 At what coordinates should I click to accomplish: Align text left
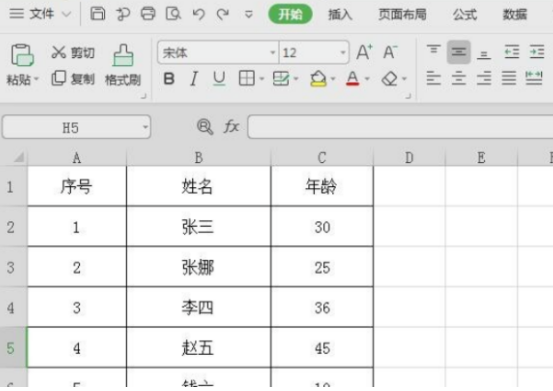[x=433, y=78]
